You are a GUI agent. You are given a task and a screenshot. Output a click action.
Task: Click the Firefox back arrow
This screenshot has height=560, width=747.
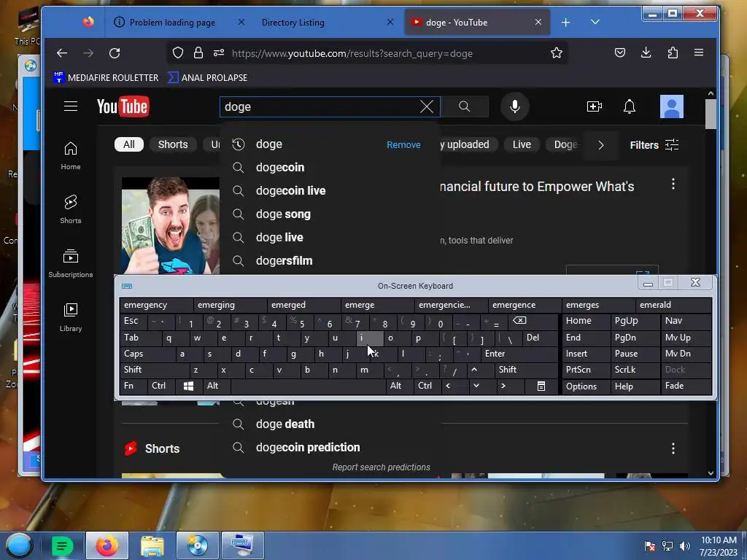click(62, 52)
